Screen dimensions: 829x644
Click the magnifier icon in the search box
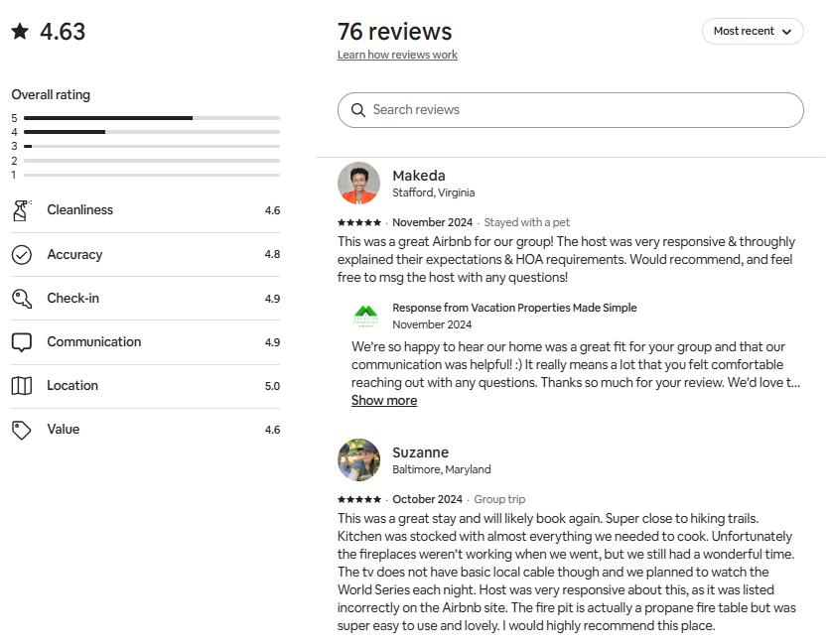tap(358, 110)
